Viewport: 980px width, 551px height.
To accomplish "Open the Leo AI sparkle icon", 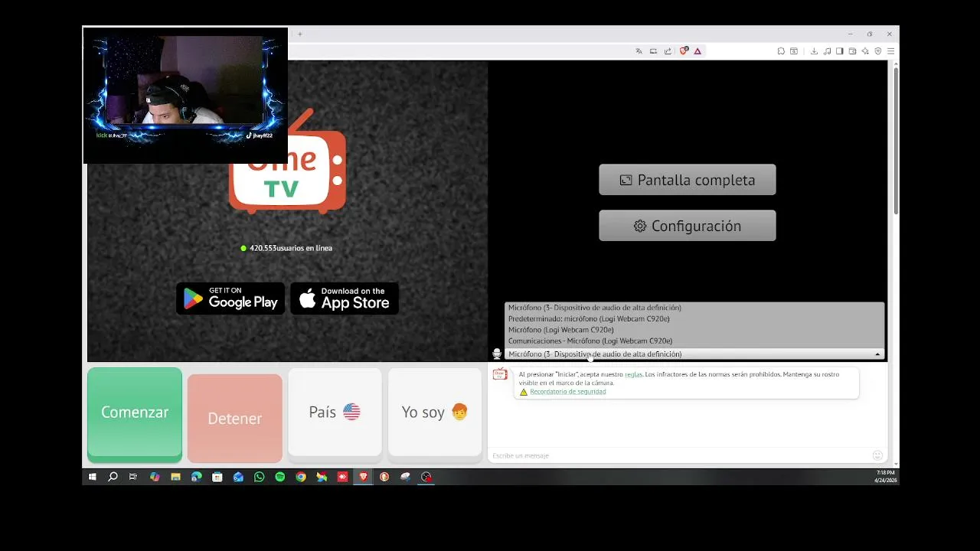I will click(x=865, y=51).
